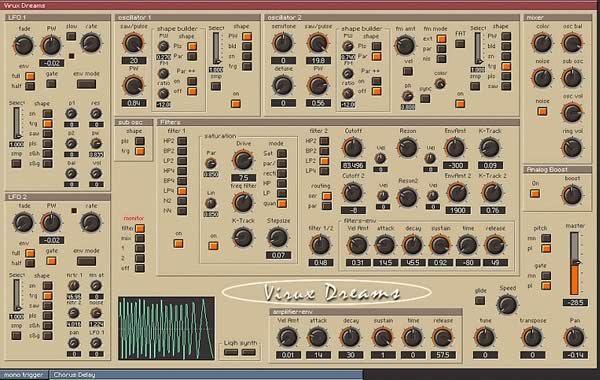Open the Chorus Delay tab
The image size is (600, 380).
206,375
